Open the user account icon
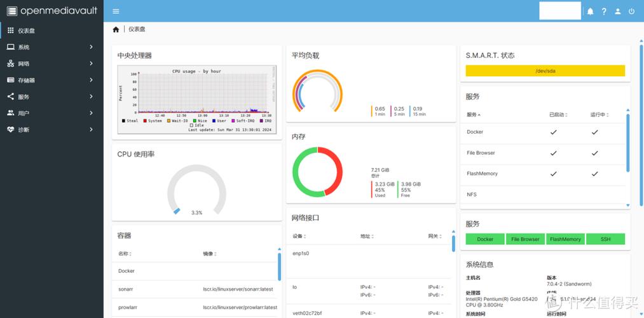This screenshot has height=318, width=644. coord(618,11)
